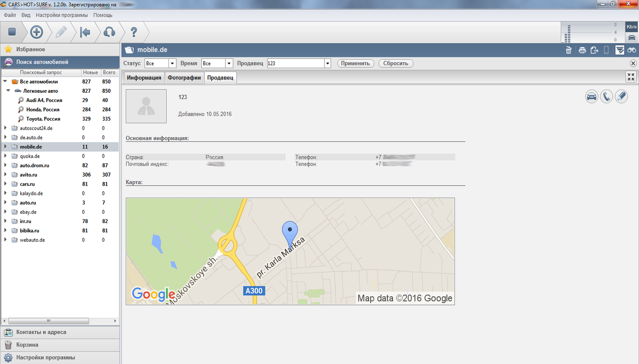Screen dimensions: 639x364
Task: Expand the avito.ru tree node
Action: pyautogui.click(x=6, y=175)
